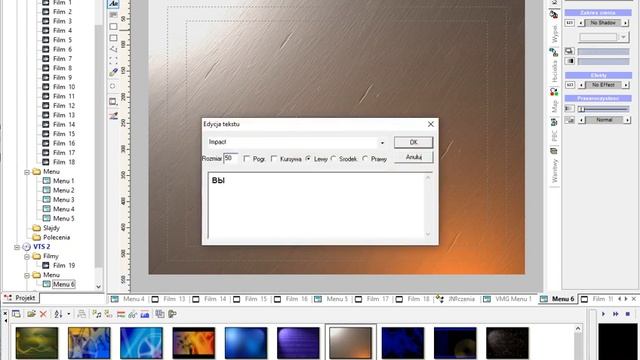Collapse the VTS 2 tree node
Image resolution: width=640 pixels, height=360 pixels.
point(17,247)
